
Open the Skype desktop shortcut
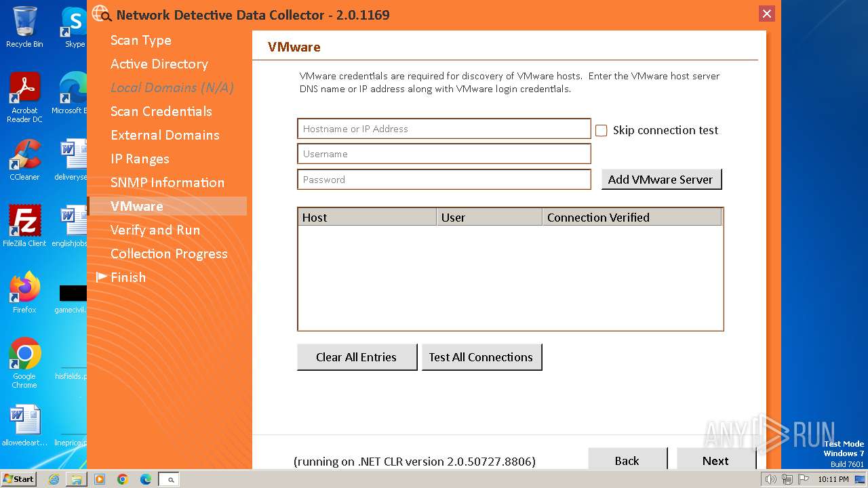(75, 26)
